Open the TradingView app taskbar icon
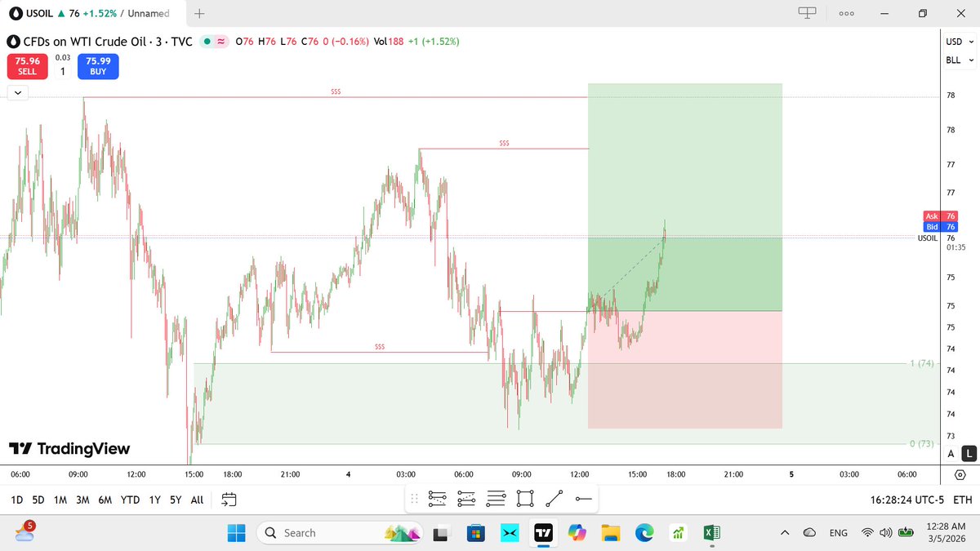 pyautogui.click(x=543, y=533)
